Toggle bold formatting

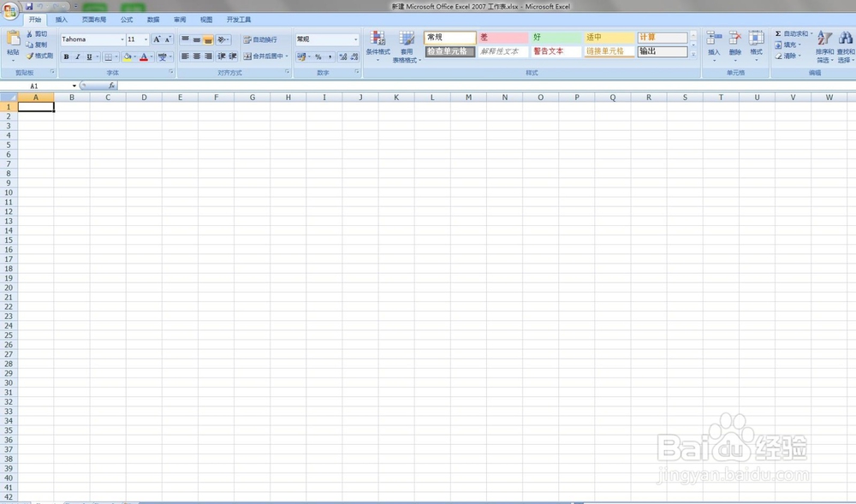[66, 56]
